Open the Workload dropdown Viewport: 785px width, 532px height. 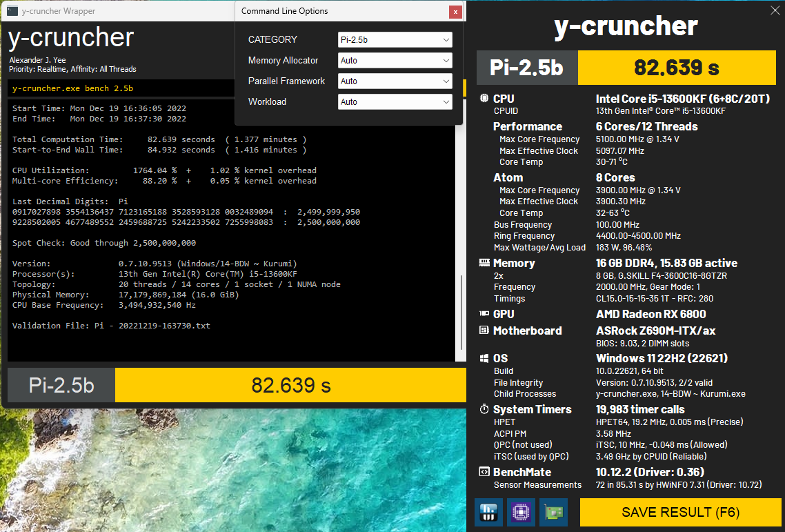coord(395,101)
